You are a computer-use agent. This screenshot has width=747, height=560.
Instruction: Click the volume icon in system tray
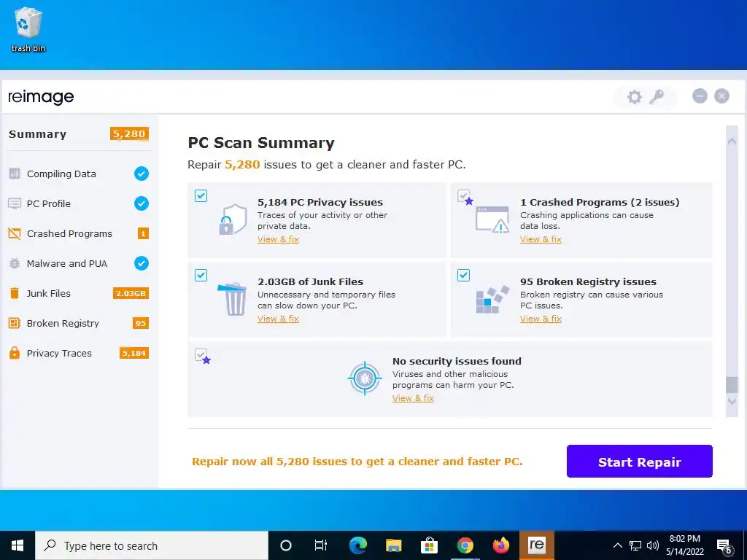[653, 545]
